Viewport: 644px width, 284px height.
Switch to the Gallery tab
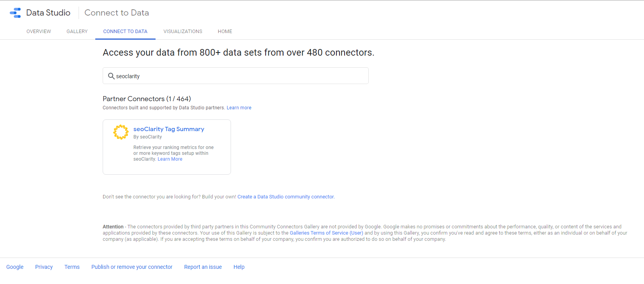pyautogui.click(x=77, y=32)
